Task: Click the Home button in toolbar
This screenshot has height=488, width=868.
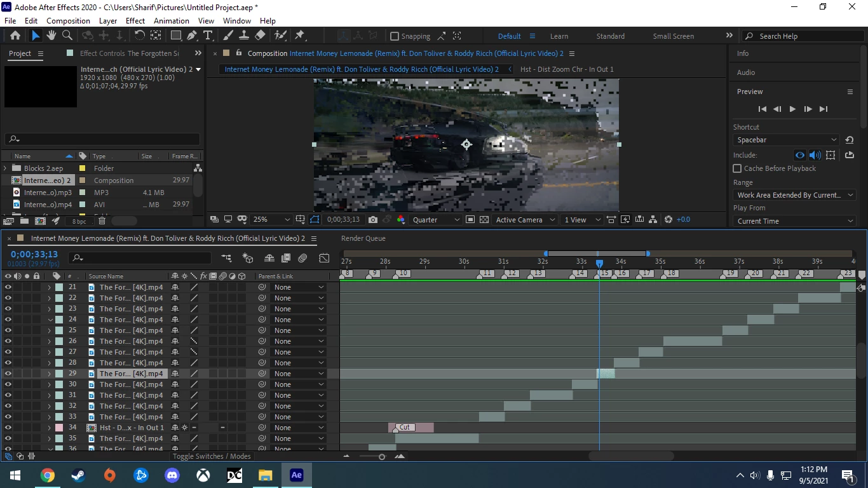Action: pos(15,36)
